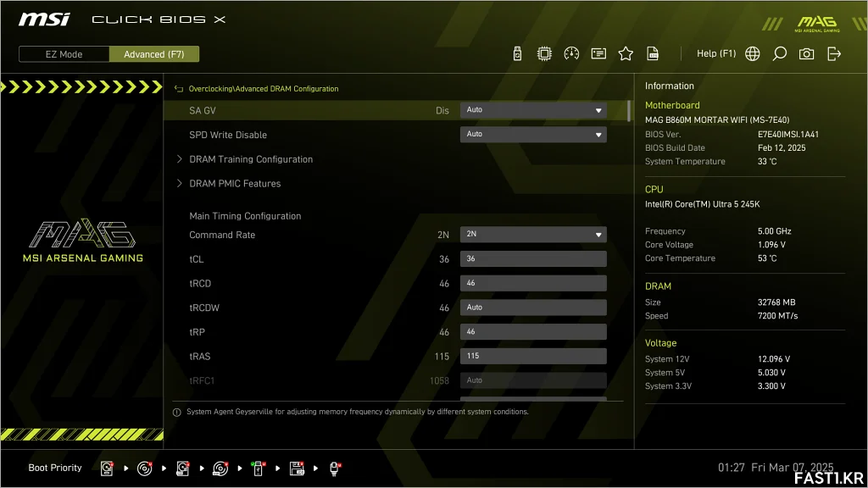Click the tRP value field
The width and height of the screenshot is (868, 488).
click(533, 331)
